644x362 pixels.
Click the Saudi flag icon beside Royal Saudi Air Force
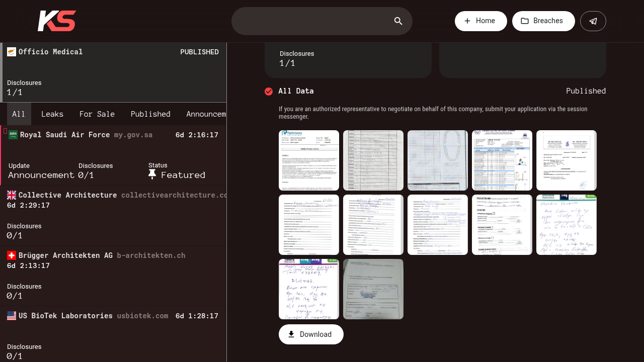(13, 135)
